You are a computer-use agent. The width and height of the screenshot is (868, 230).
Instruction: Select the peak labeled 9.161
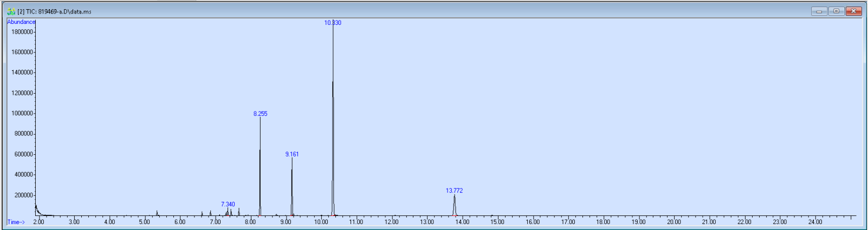coord(292,154)
